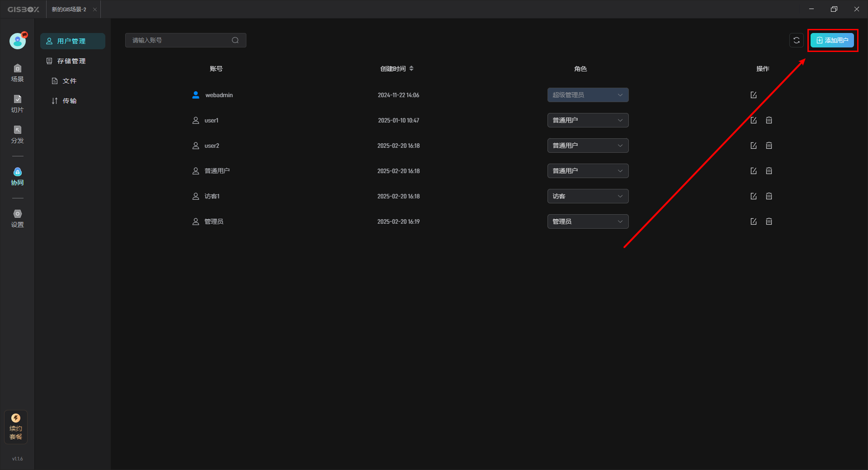Edit the user2 account
The image size is (868, 470).
tap(754, 146)
